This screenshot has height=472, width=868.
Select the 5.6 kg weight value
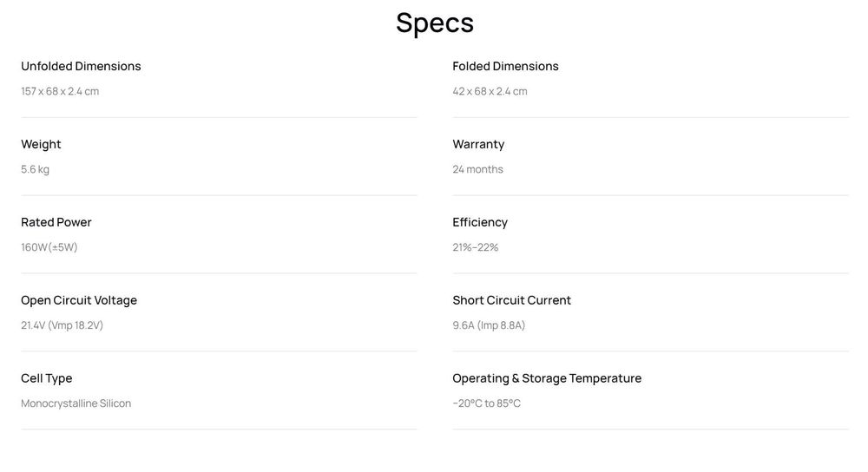pyautogui.click(x=35, y=169)
